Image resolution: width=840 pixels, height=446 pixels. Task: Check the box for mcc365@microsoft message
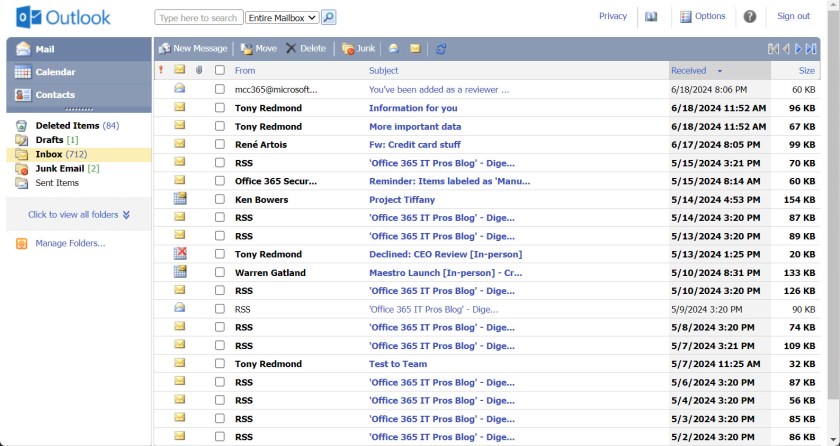pos(220,89)
